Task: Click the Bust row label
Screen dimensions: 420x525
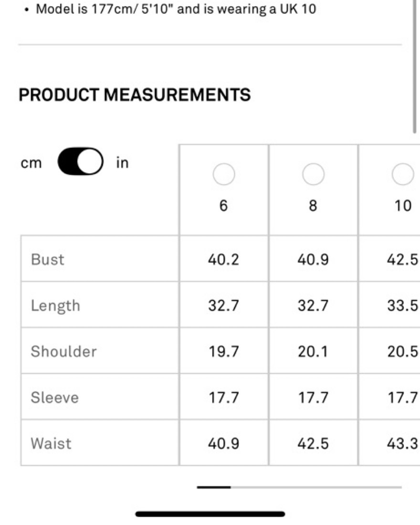Action: point(47,259)
